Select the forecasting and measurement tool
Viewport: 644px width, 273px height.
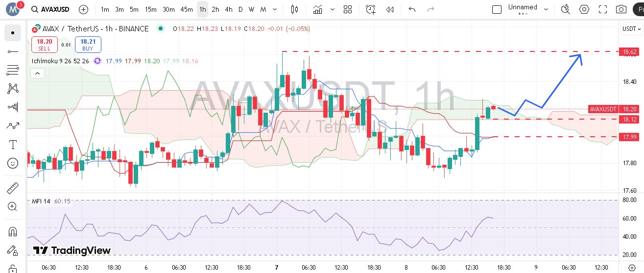(x=13, y=107)
